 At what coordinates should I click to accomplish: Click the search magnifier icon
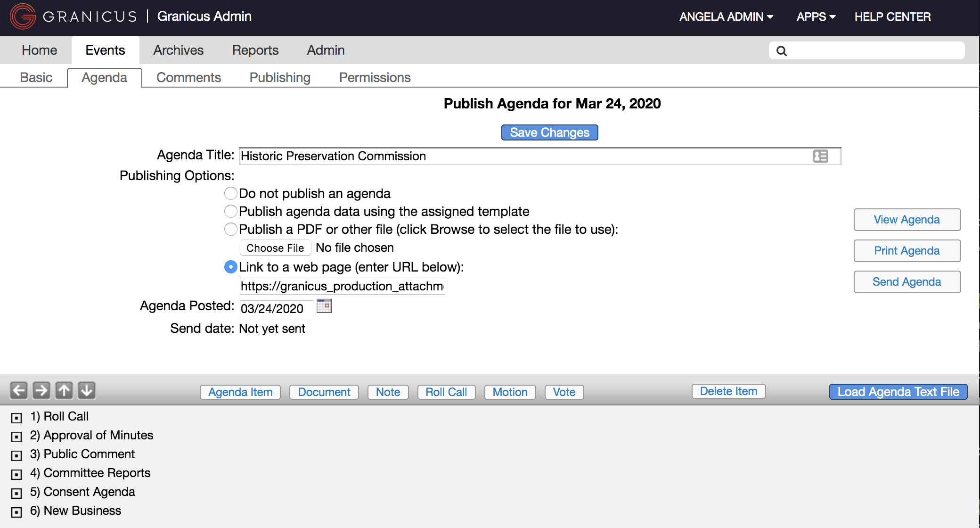pyautogui.click(x=782, y=50)
